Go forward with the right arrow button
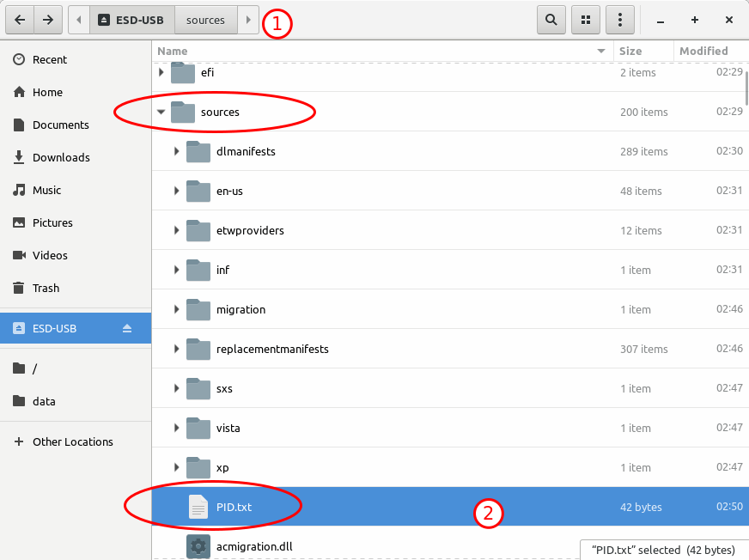This screenshot has height=560, width=749. 48,20
